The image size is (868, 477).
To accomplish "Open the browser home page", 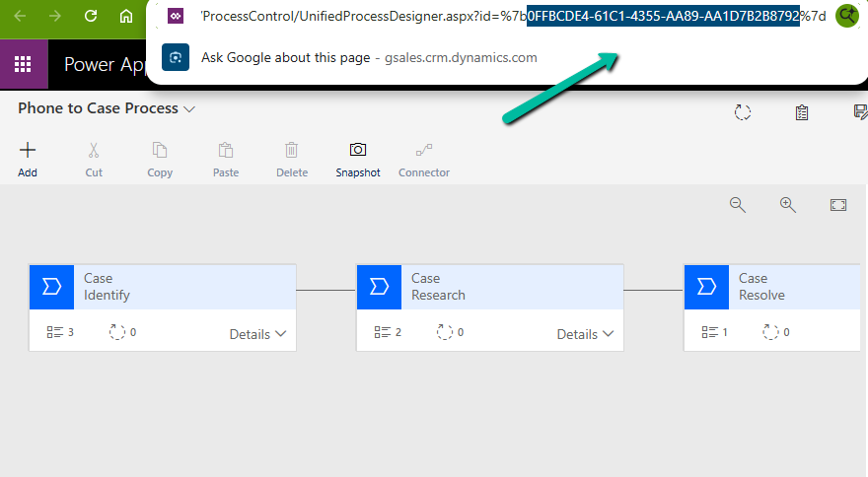I will tap(126, 16).
